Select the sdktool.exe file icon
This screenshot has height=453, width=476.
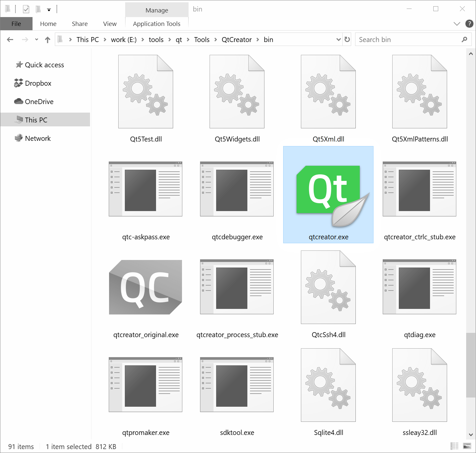[237, 385]
